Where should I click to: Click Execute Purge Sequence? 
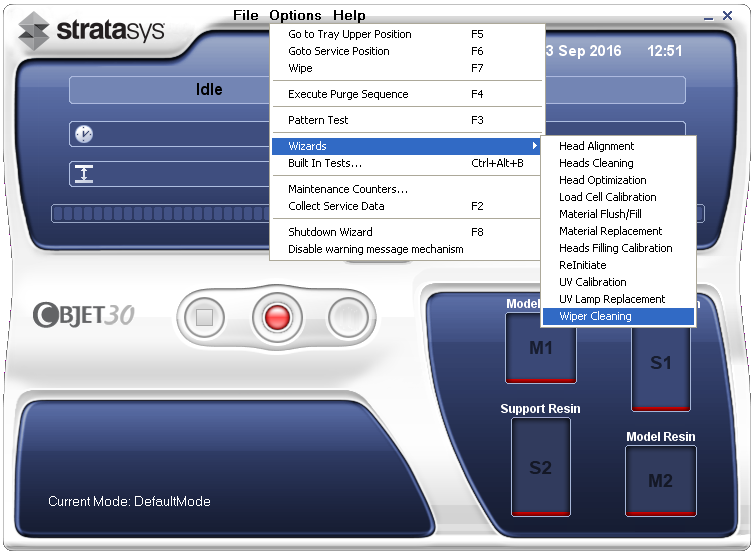(x=348, y=94)
